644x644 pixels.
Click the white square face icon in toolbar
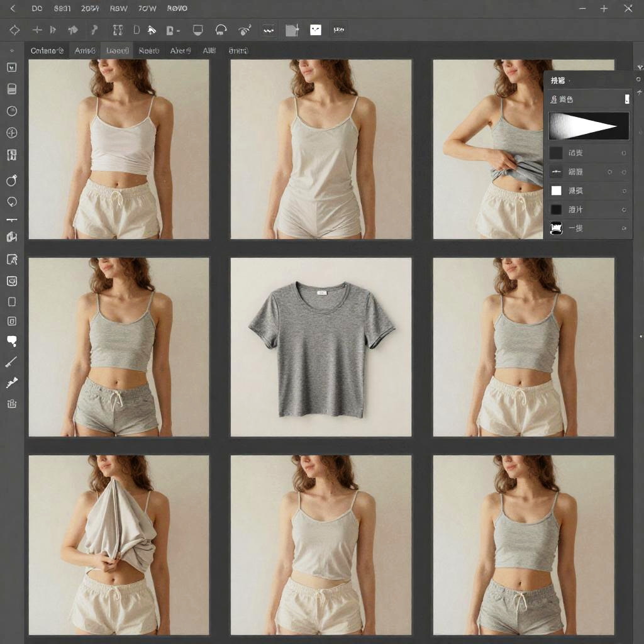tap(316, 30)
